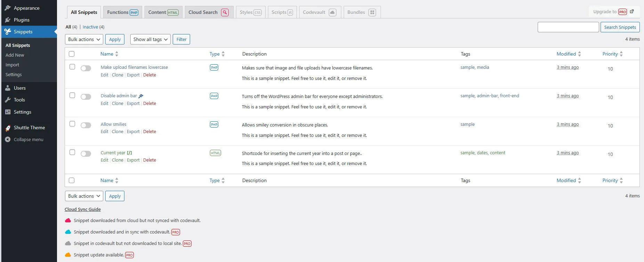Screen dimensions: 644x262
Task: Open the Cloud Sync Guide link
Action: tap(83, 209)
